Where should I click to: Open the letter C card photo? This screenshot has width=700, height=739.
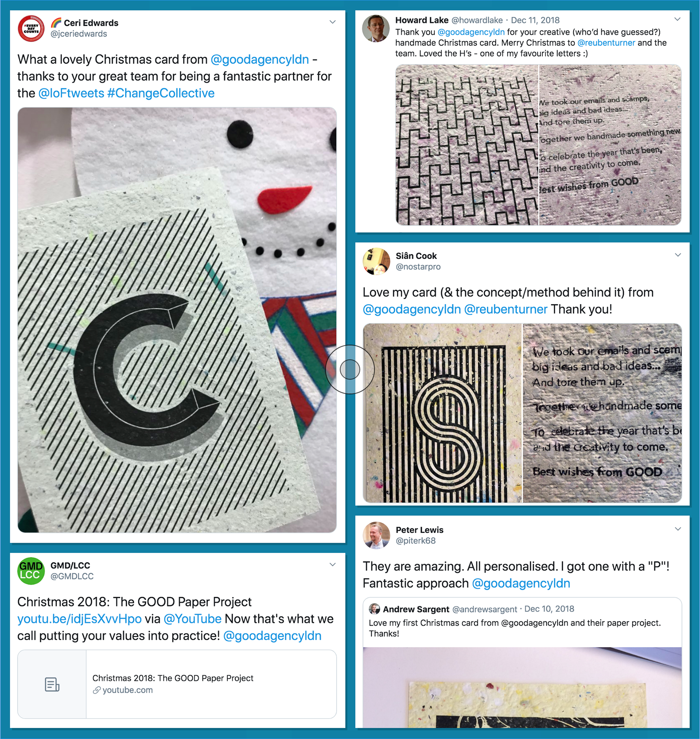coord(177,320)
